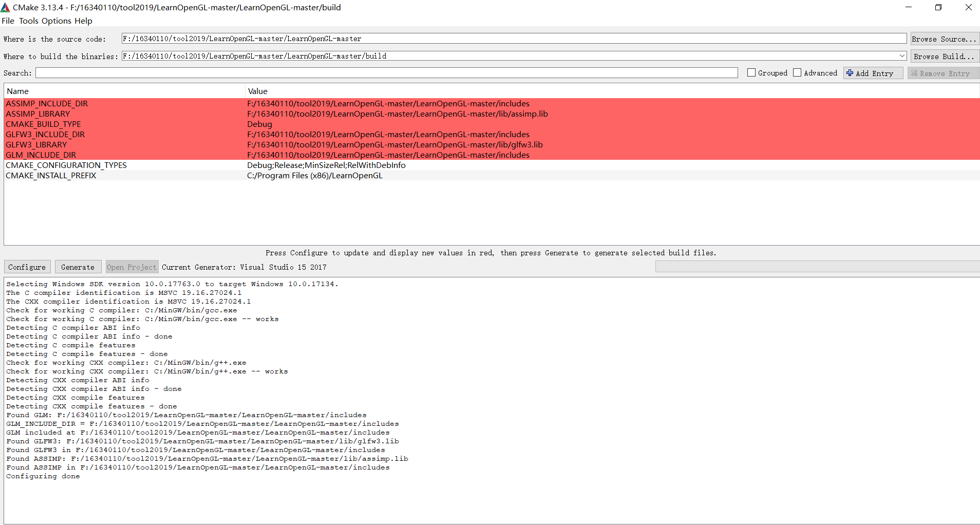Enable the Grouped checkbox
This screenshot has height=525, width=980.
pos(751,73)
